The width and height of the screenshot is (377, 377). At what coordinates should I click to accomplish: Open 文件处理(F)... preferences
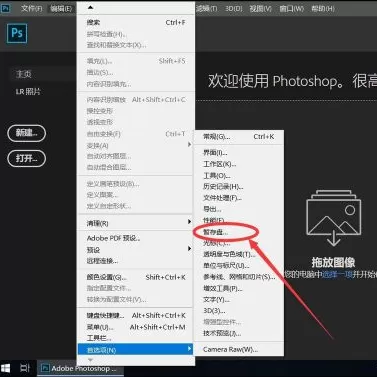click(x=239, y=198)
